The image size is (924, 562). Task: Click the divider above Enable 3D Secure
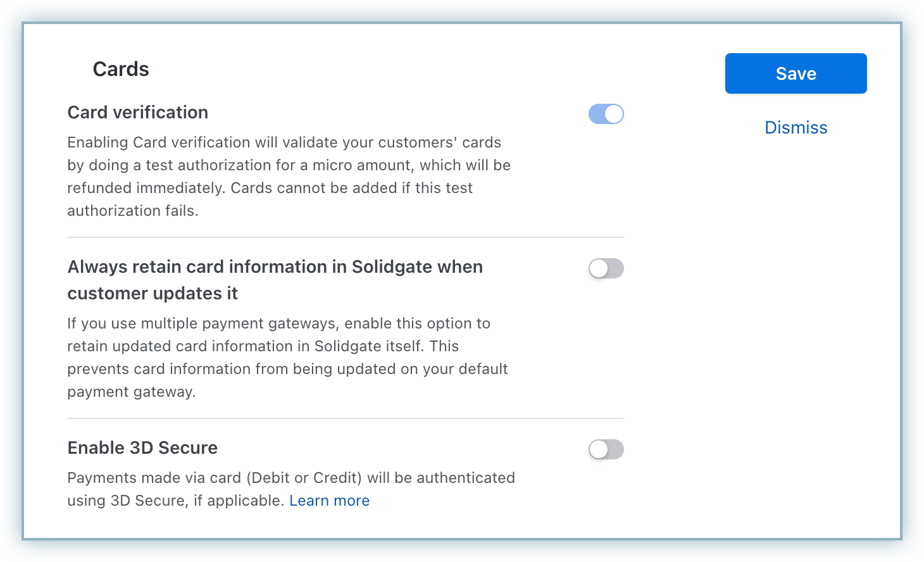click(346, 418)
